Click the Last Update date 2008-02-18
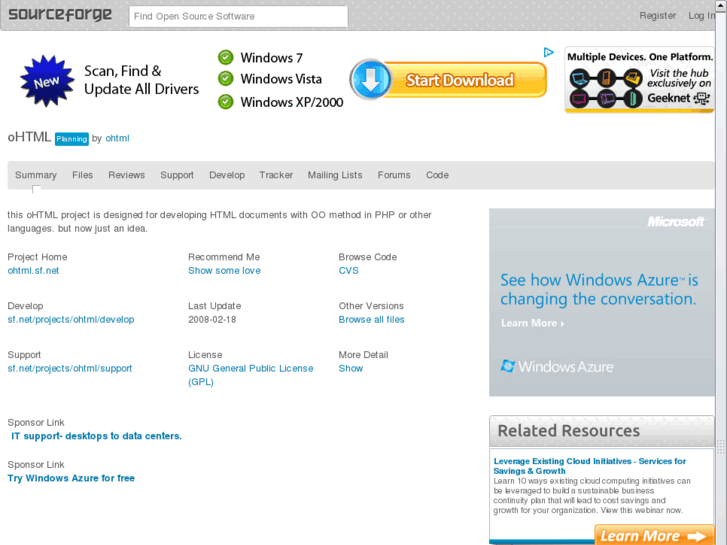 coord(212,320)
